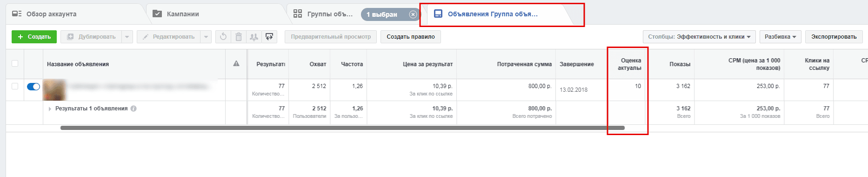Click the import/export arrows icon
This screenshot has height=177, width=868.
269,37
